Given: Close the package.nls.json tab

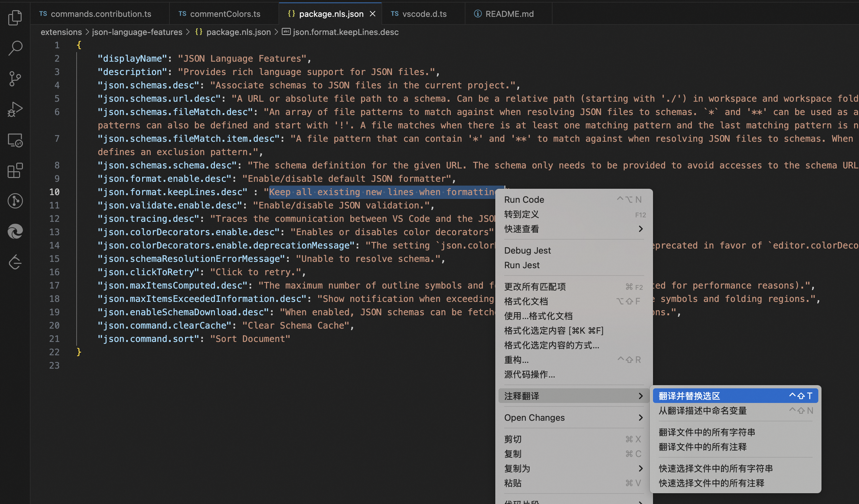Looking at the screenshot, I should (373, 14).
